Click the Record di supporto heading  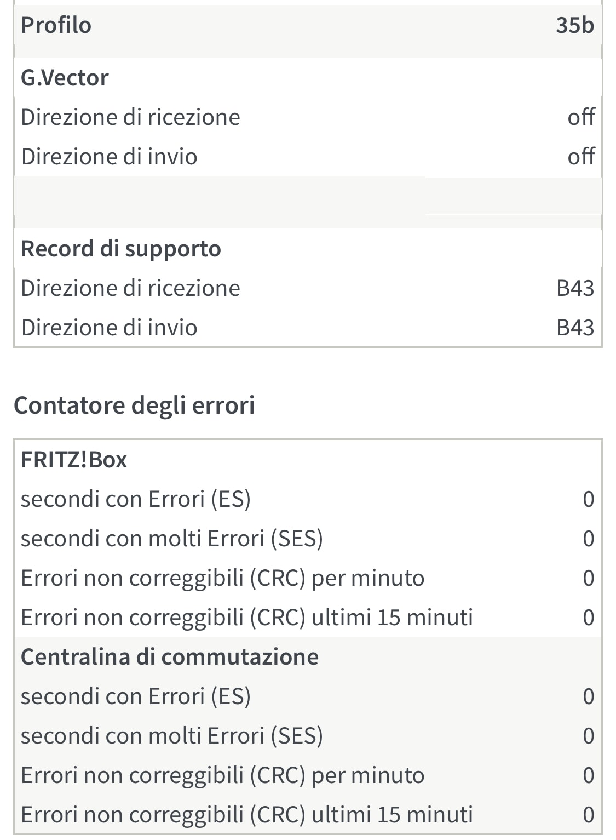point(120,249)
